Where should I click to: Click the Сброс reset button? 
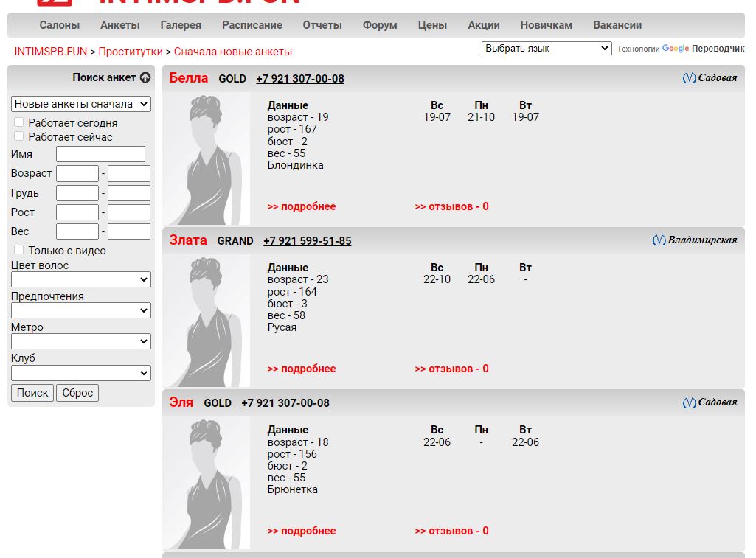point(77,393)
